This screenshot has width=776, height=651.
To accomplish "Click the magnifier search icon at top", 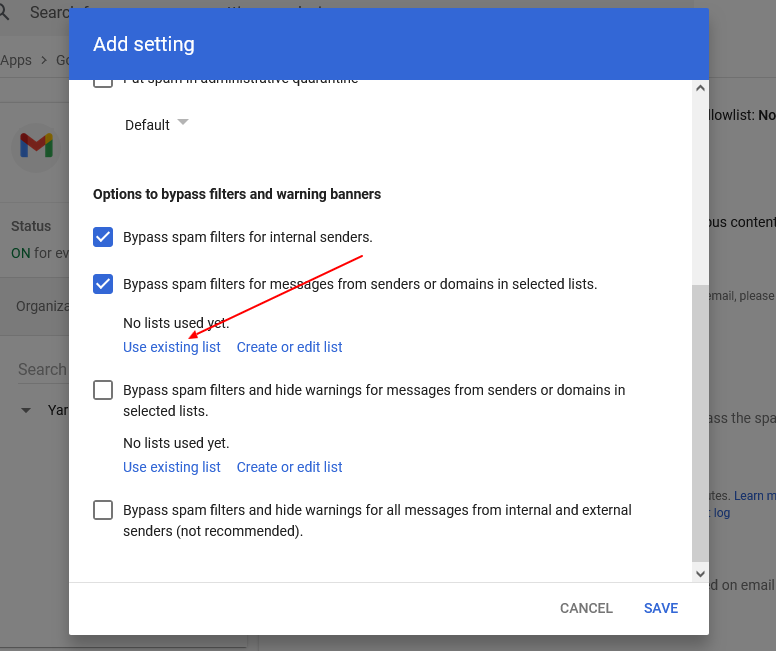I will (x=5, y=12).
